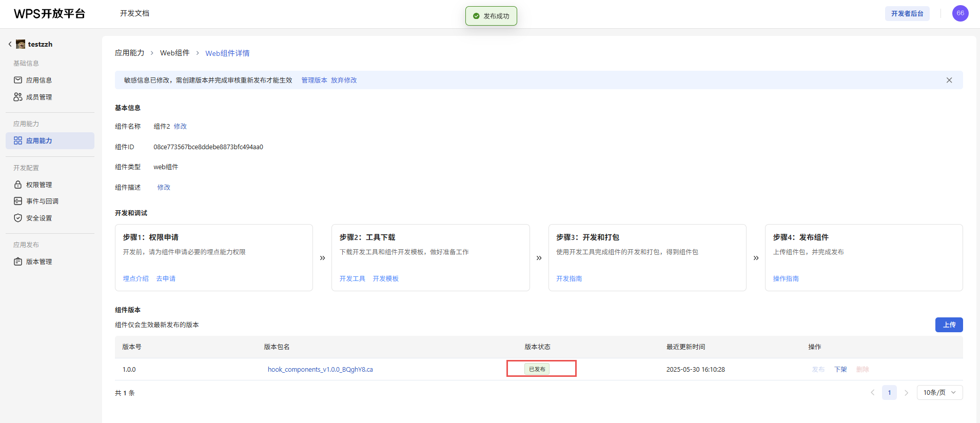Click 去申请 link in step 1
This screenshot has width=980, height=423.
tap(166, 278)
